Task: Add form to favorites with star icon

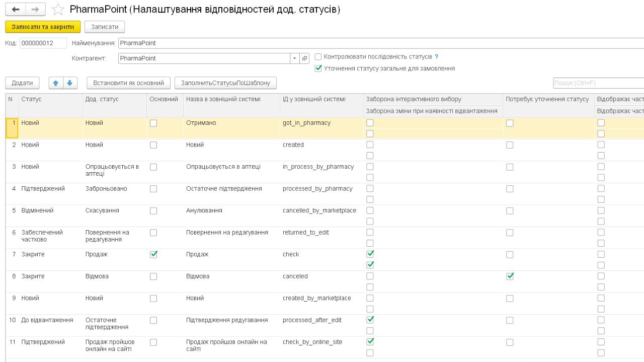Action: click(58, 10)
